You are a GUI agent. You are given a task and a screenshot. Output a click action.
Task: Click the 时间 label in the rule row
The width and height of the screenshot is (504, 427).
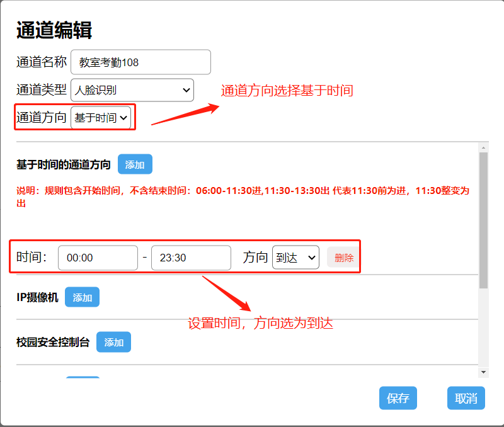pyautogui.click(x=31, y=258)
